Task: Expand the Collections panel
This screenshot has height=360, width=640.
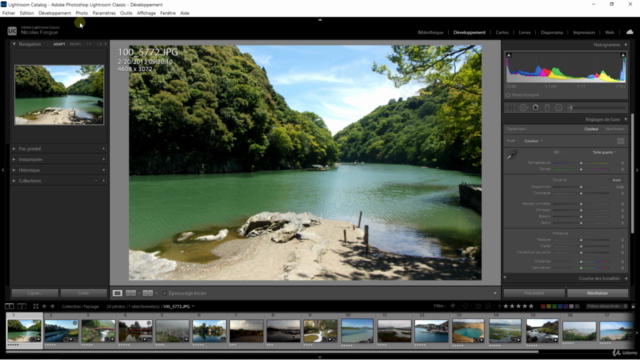Action: (14, 180)
